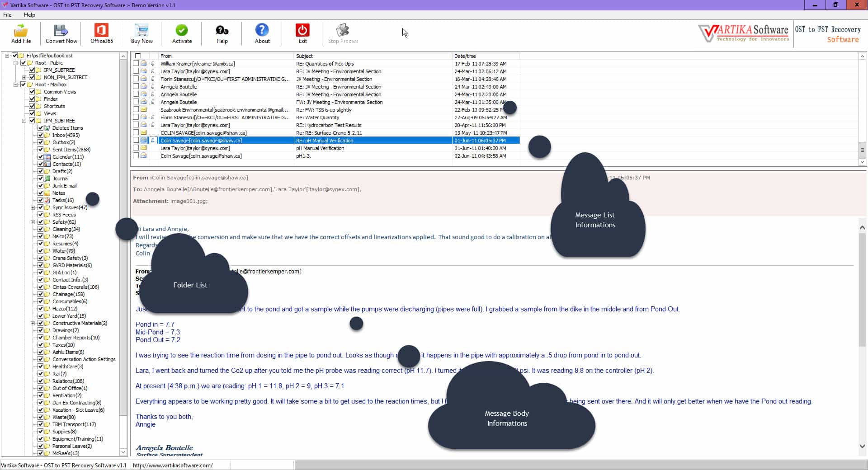
Task: Uncheck the Water(79) folder checkbox
Action: coord(40,251)
